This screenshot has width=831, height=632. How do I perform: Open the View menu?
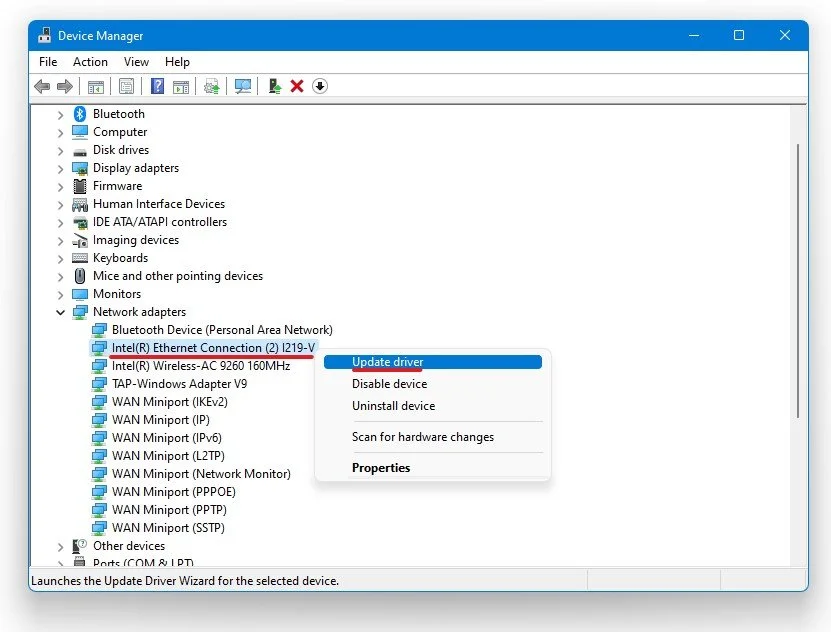(136, 62)
